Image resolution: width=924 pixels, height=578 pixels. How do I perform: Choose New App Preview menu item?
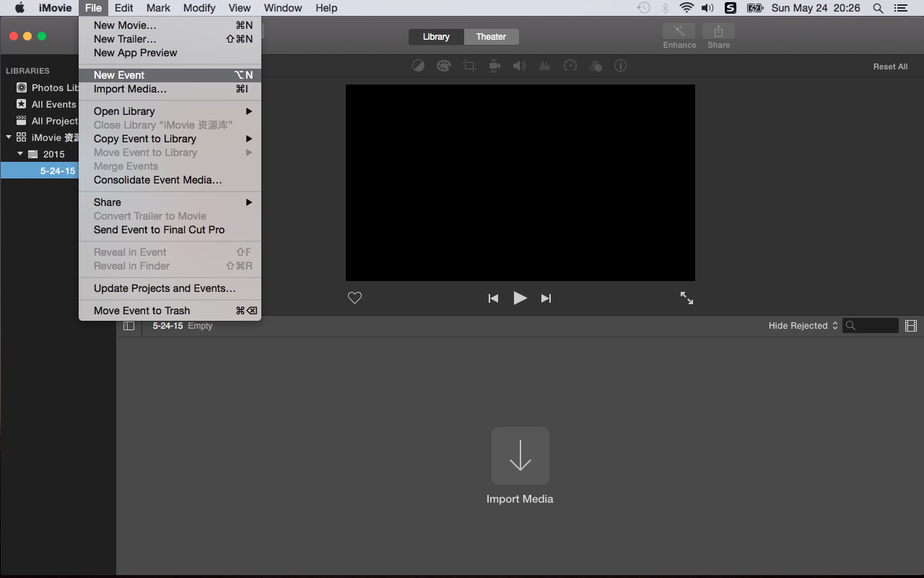pyautogui.click(x=170, y=53)
